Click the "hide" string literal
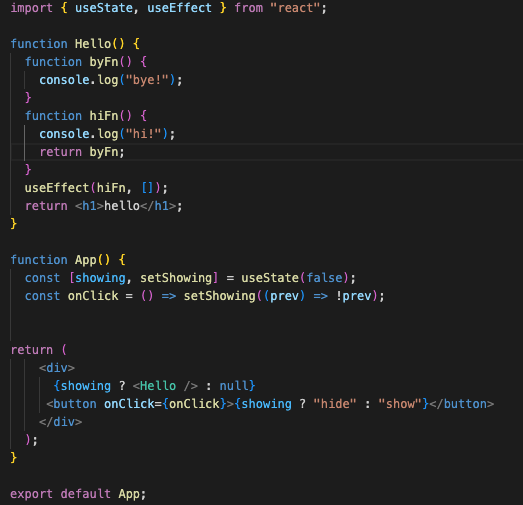This screenshot has width=523, height=505. click(335, 404)
